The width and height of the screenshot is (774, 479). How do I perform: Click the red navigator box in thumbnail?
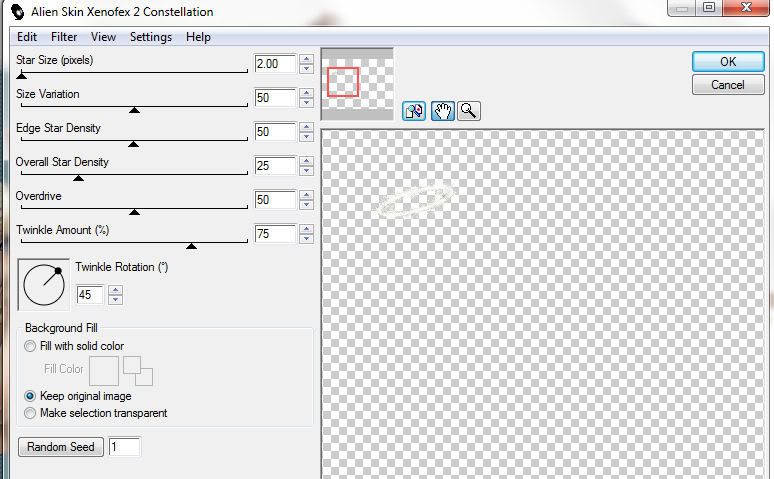pyautogui.click(x=343, y=81)
